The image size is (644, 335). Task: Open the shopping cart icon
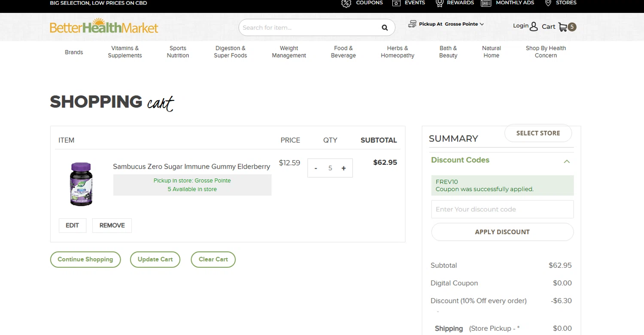tap(562, 27)
